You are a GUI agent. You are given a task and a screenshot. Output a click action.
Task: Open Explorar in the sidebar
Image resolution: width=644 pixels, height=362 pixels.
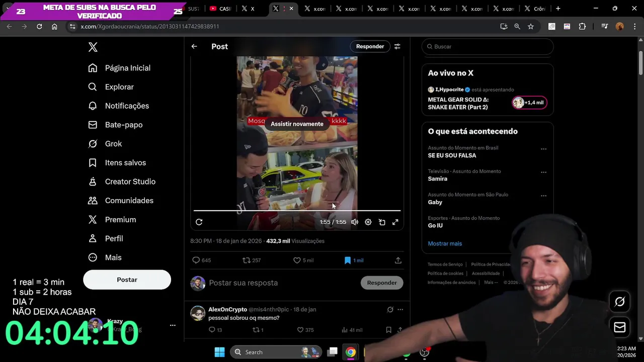click(111, 87)
